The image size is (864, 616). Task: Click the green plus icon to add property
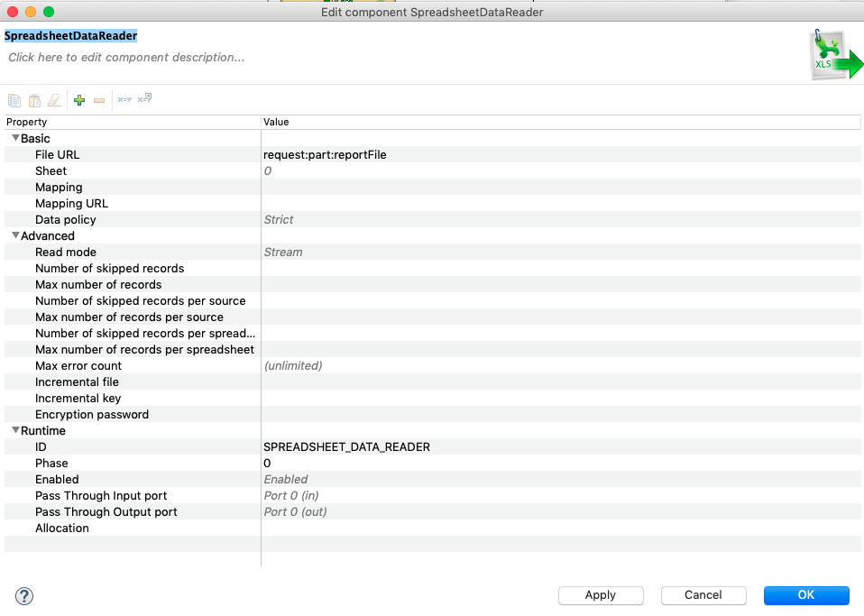click(79, 99)
